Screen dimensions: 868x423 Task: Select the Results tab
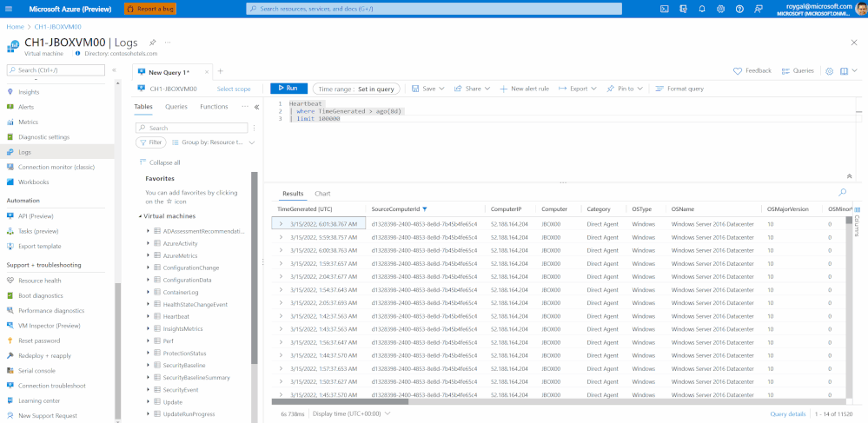point(293,194)
